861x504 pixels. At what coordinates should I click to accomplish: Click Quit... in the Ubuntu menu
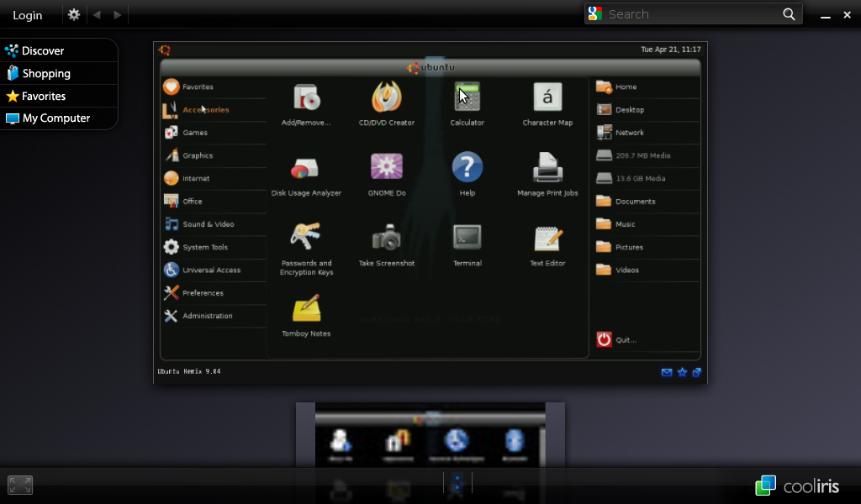pyautogui.click(x=616, y=340)
